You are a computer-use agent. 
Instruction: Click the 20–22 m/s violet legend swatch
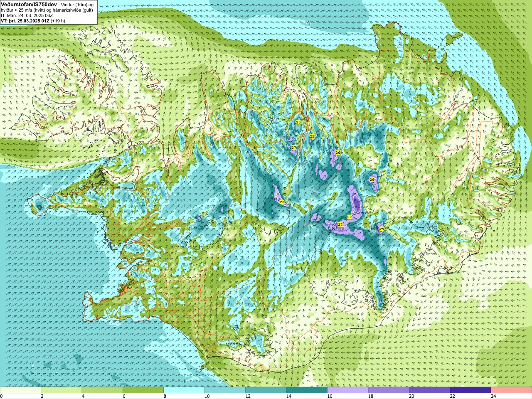(430, 390)
